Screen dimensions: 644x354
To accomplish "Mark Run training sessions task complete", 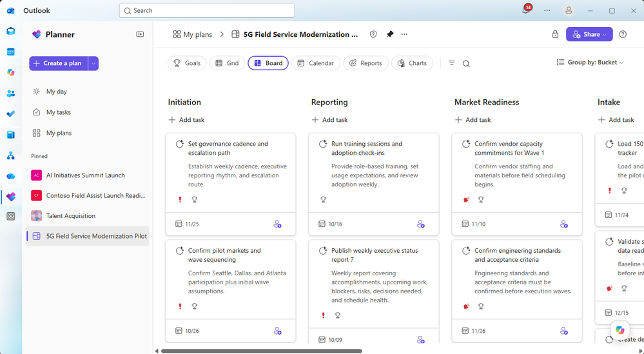I will [x=323, y=144].
